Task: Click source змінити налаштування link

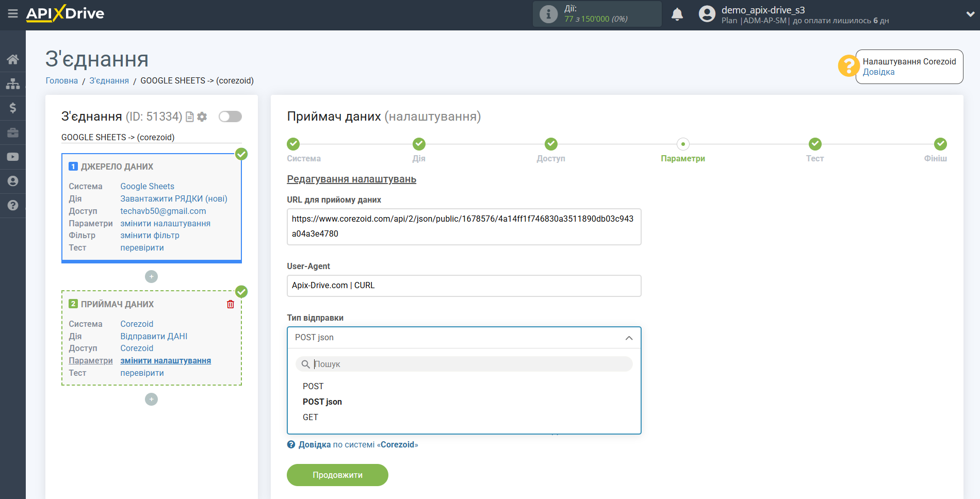Action: click(165, 223)
